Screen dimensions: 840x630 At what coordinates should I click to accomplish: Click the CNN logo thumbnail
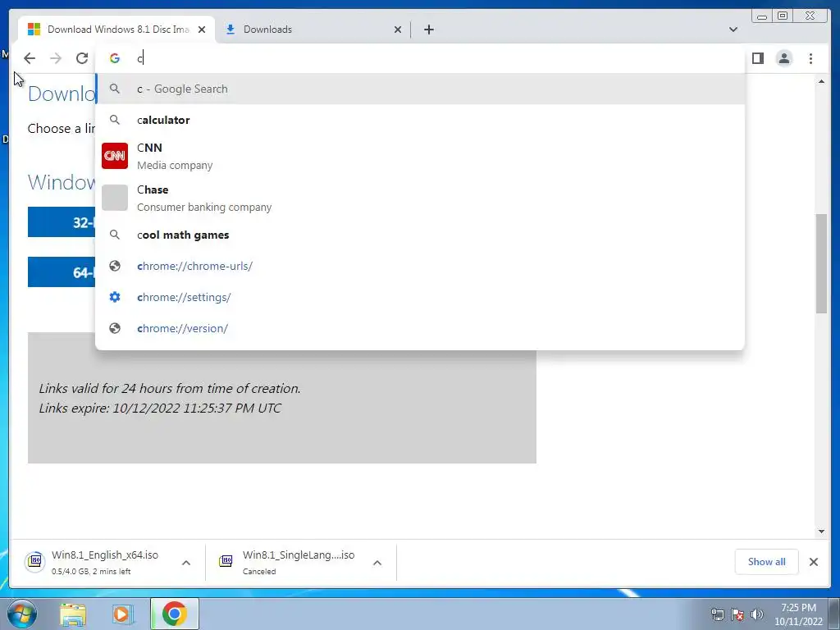coord(115,156)
